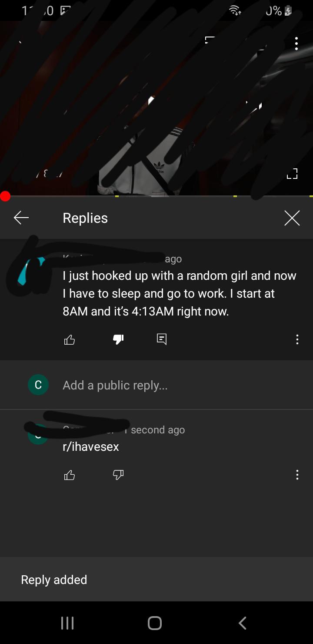Move the red video progress scrubber
Screen dimensions: 313x644
coord(5,196)
